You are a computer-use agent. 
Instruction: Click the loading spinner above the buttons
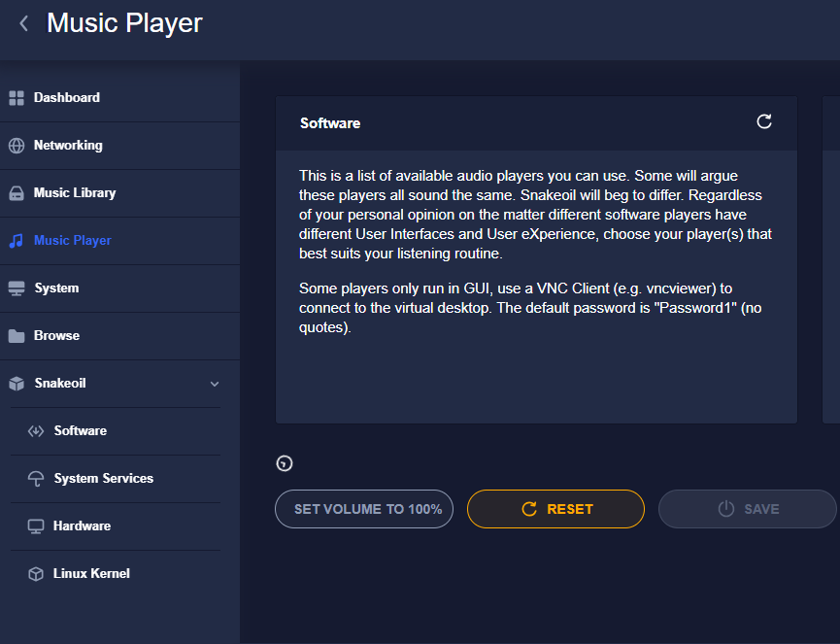tap(285, 463)
